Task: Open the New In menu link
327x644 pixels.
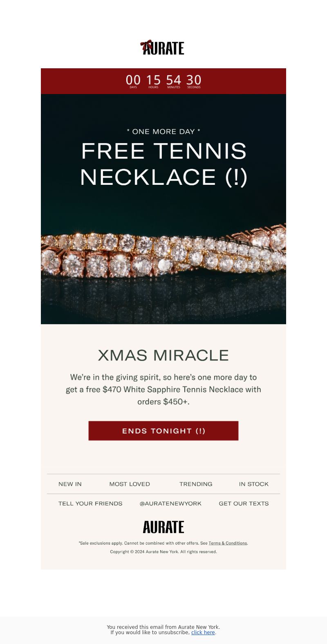Action: (70, 484)
